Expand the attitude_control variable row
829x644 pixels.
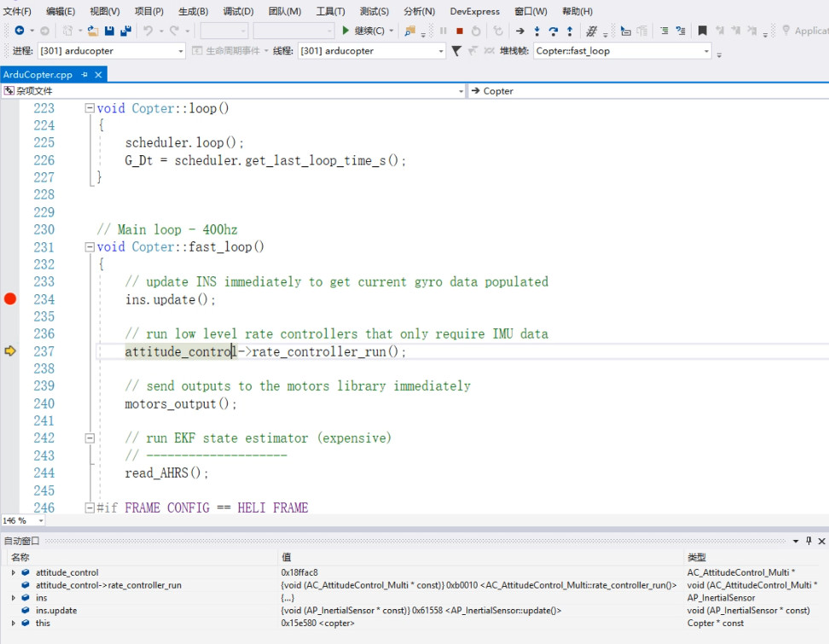(x=13, y=572)
